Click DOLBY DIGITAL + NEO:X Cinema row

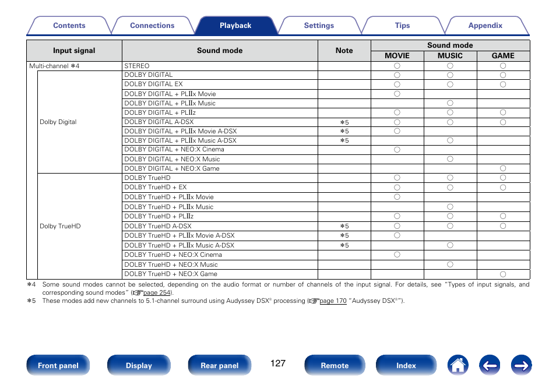click(x=220, y=150)
